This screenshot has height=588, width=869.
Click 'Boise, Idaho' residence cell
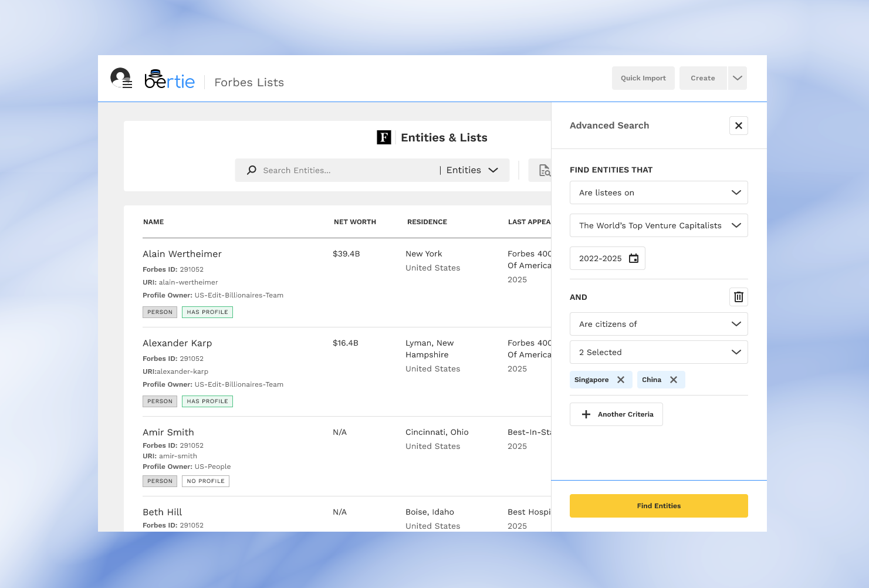[430, 512]
